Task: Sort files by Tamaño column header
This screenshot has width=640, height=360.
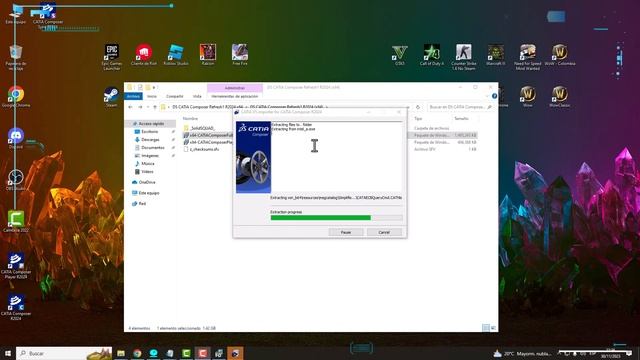Action: [461, 118]
